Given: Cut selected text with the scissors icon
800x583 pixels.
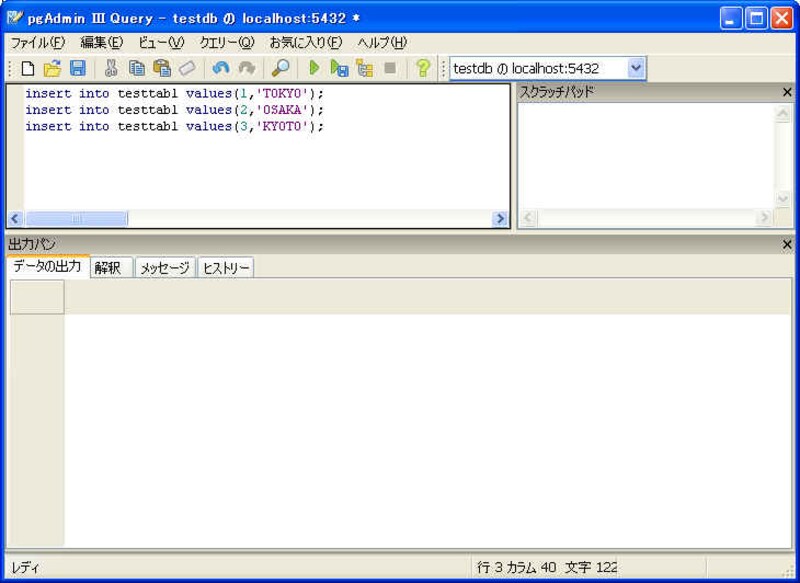Looking at the screenshot, I should coord(111,69).
